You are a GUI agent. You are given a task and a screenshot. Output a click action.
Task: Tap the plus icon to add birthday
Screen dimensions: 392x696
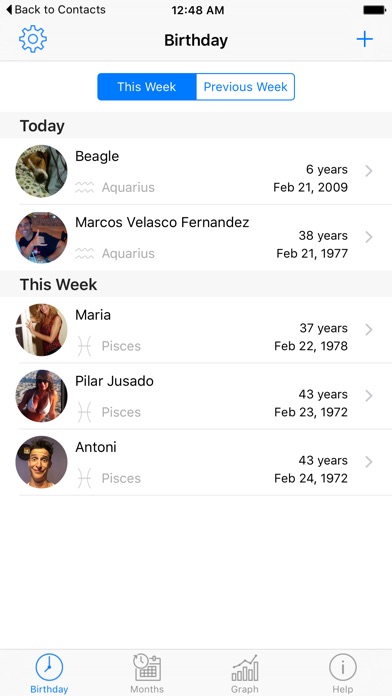click(x=364, y=40)
